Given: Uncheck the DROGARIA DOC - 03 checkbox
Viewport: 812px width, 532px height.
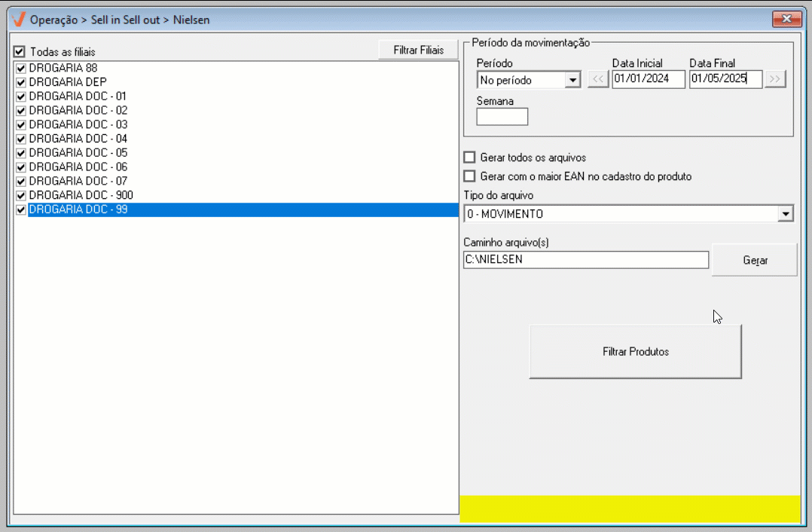Looking at the screenshot, I should [x=21, y=125].
